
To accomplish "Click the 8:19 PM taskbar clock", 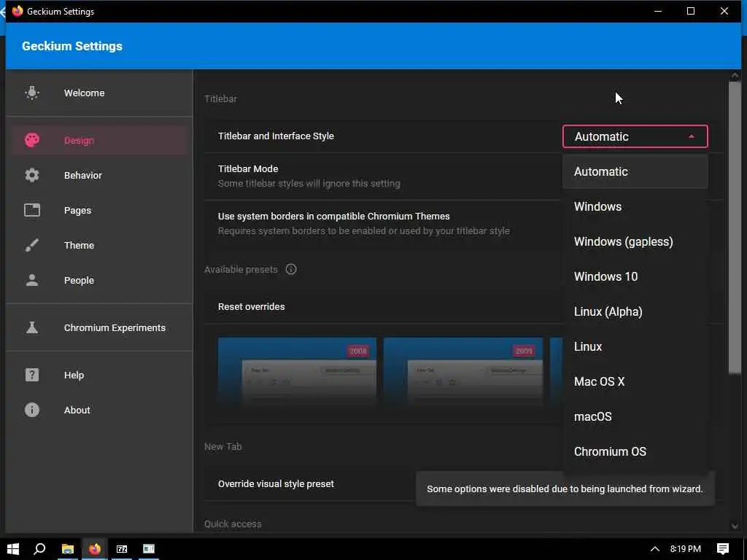I will [x=686, y=549].
